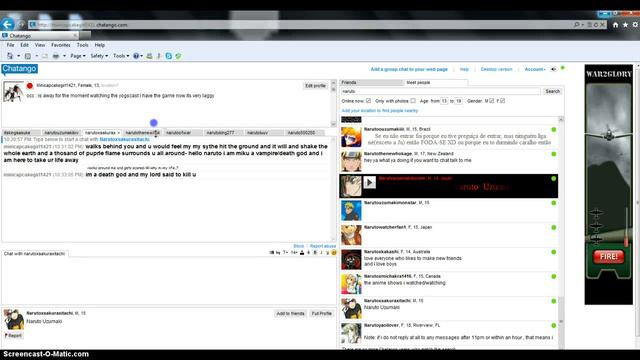640x360 pixels.
Task: Click the red status dot beside username
Action: click(29, 86)
